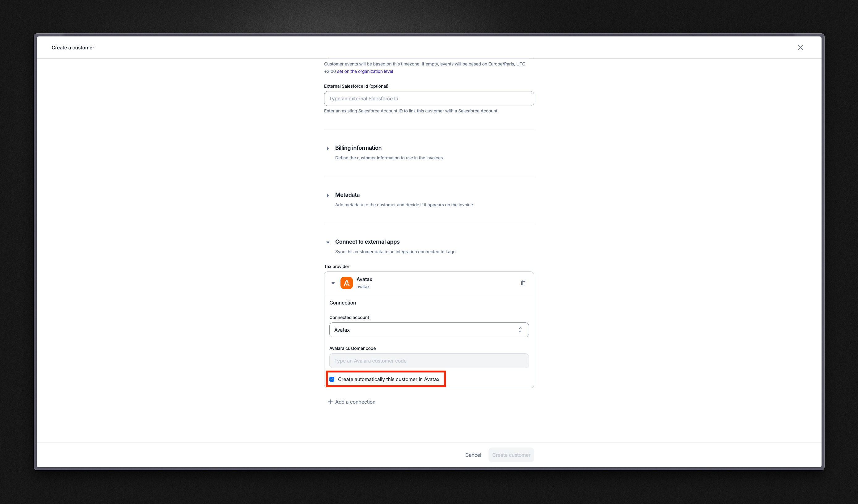The height and width of the screenshot is (504, 858).
Task: Collapse the Avatax provider panel chevron
Action: 333,283
